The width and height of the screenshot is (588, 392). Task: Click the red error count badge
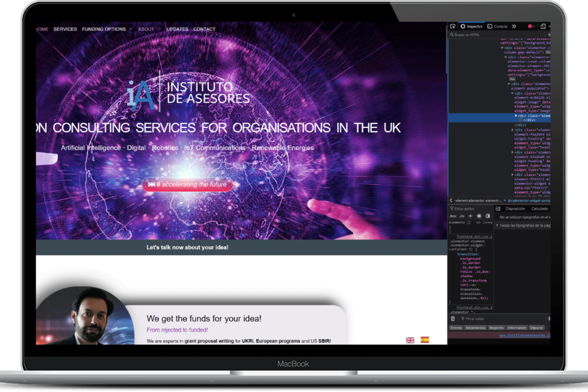pyautogui.click(x=531, y=27)
